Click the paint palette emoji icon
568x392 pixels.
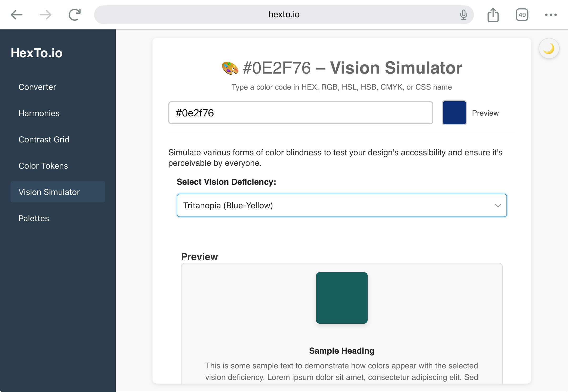(x=230, y=68)
